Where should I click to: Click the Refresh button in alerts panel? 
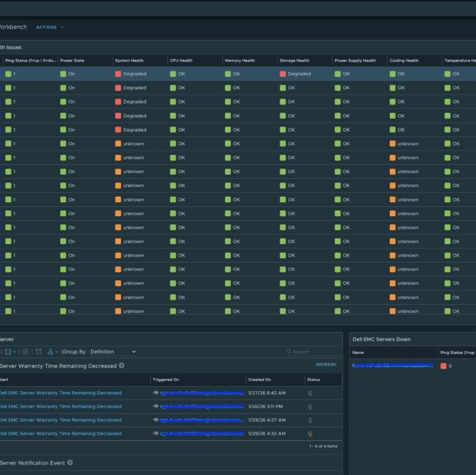point(326,365)
